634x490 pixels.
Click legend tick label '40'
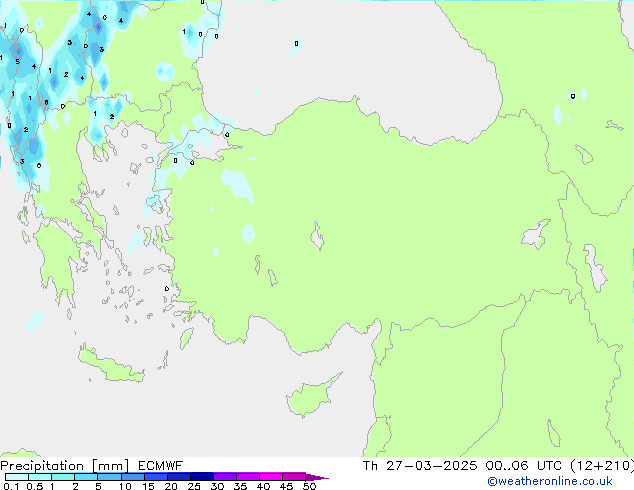(x=263, y=486)
